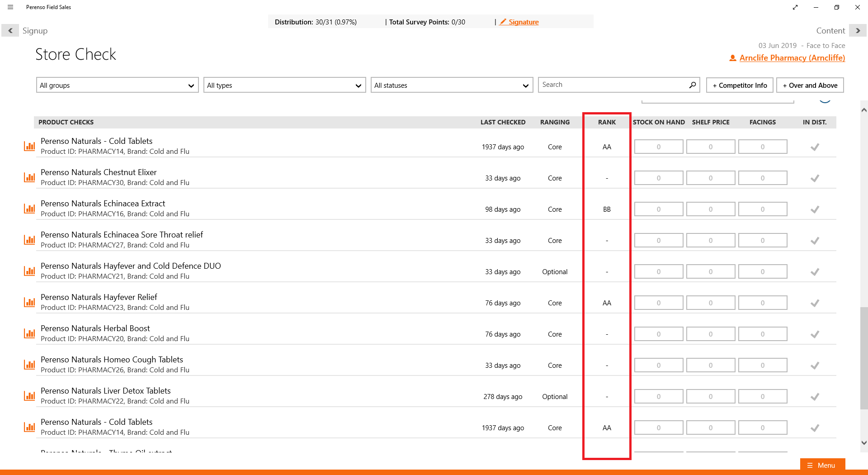The width and height of the screenshot is (868, 475).
Task: Open chart for Echinacea Extract
Action: (x=29, y=209)
